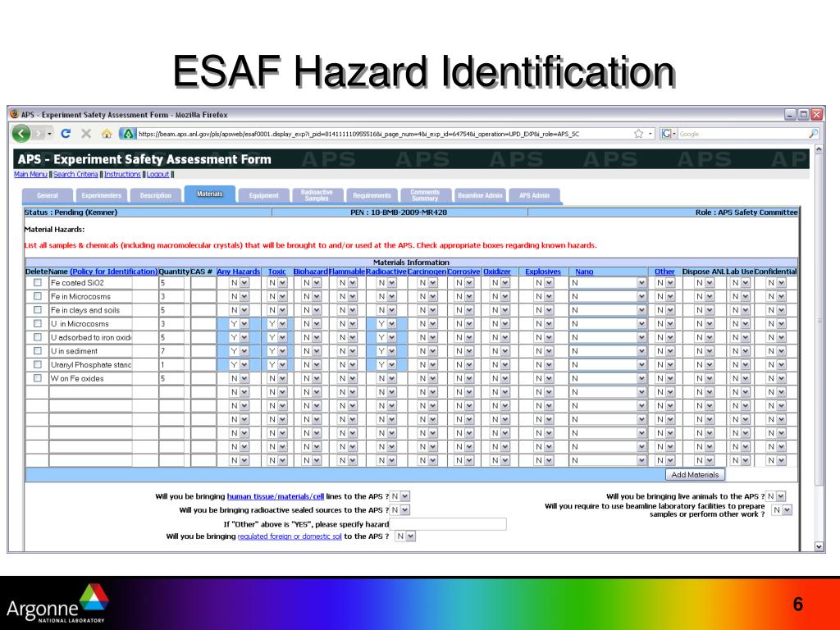Open the Radioactive Samples tab
The image size is (840, 630).
[317, 195]
